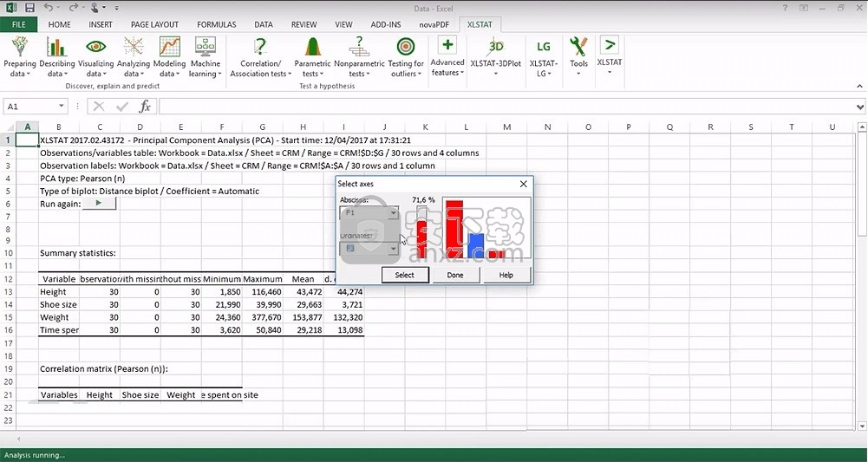The width and height of the screenshot is (868, 462).
Task: Select the Summary statistics heading cell
Action: [77, 253]
